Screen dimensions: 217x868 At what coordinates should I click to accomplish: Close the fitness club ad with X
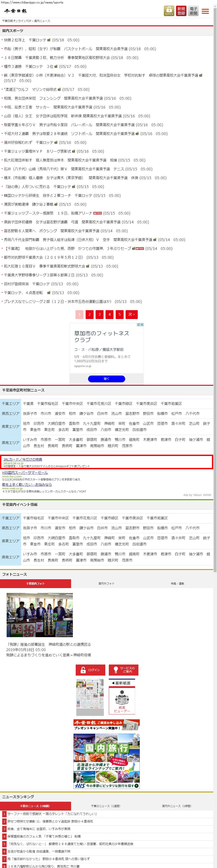click(x=142, y=325)
